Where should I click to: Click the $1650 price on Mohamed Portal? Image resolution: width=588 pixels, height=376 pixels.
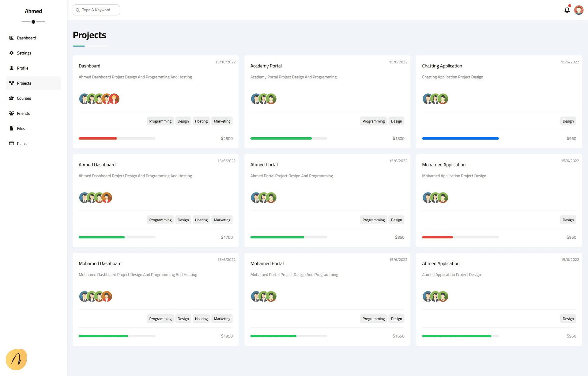(398, 336)
